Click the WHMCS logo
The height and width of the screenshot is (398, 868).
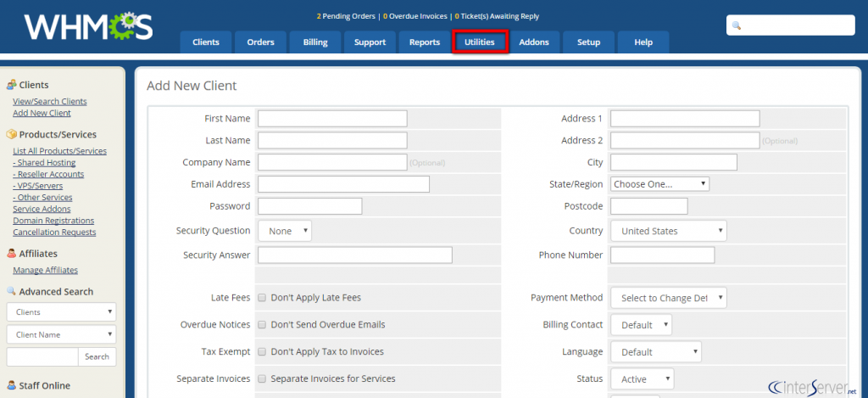(88, 26)
